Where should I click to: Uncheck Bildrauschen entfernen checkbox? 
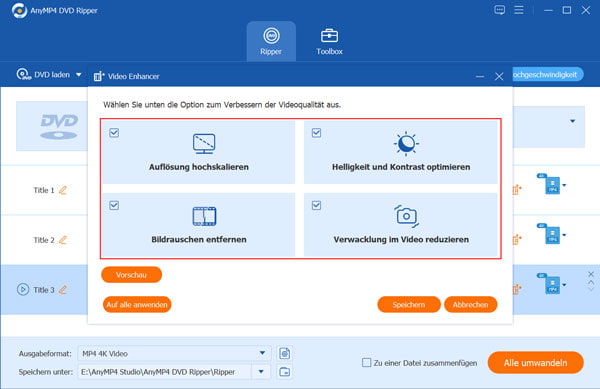click(114, 205)
